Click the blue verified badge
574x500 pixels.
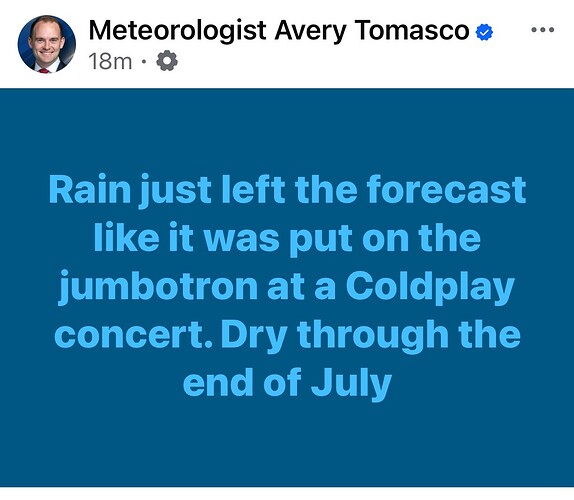pyautogui.click(x=484, y=33)
